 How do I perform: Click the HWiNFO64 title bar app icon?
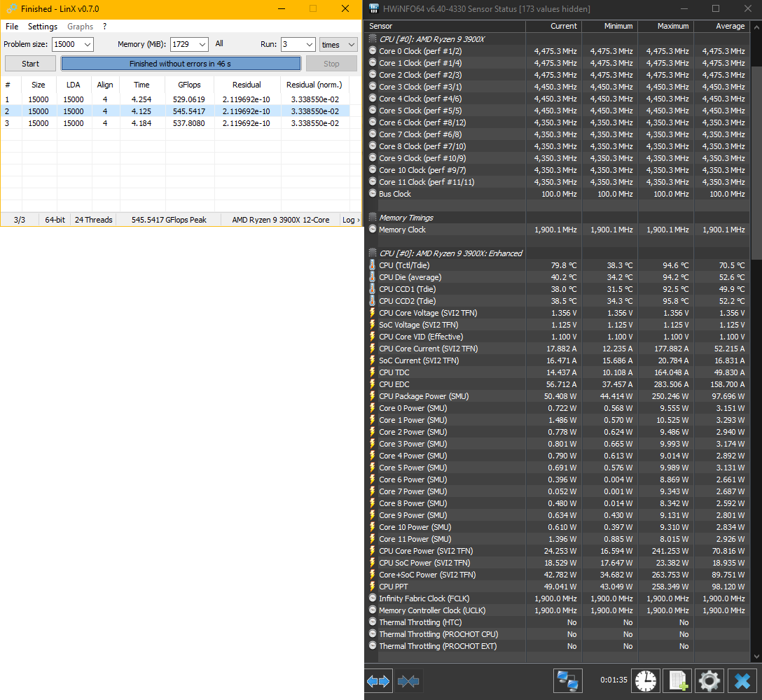373,8
